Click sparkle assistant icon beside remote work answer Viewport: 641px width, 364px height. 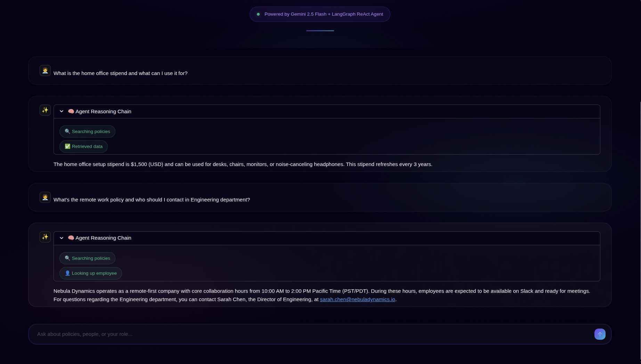tap(45, 237)
